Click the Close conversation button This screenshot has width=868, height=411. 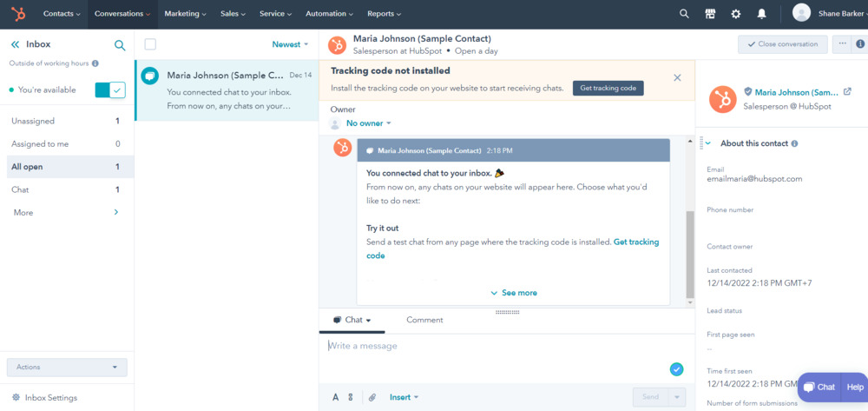(x=783, y=44)
